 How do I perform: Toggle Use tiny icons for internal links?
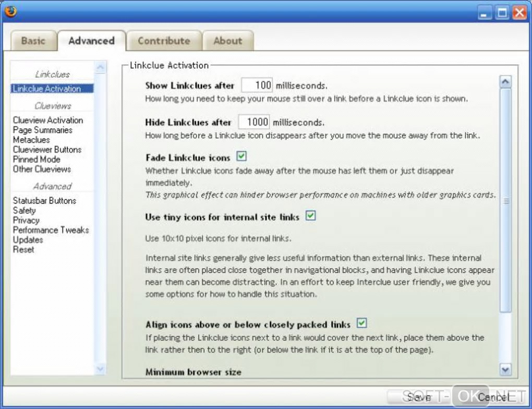click(310, 215)
